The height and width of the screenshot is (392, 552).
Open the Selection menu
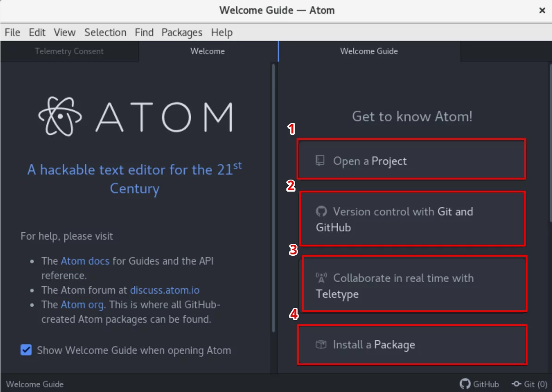[105, 32]
